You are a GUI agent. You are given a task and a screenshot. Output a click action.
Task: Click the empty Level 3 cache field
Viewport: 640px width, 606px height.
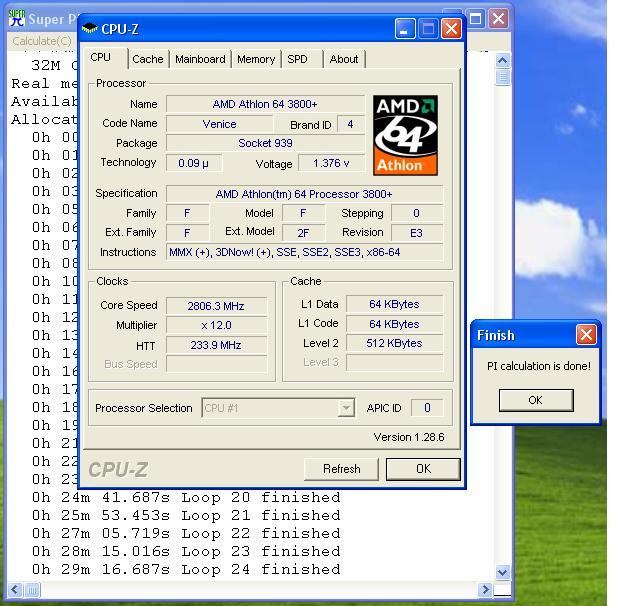pos(394,362)
